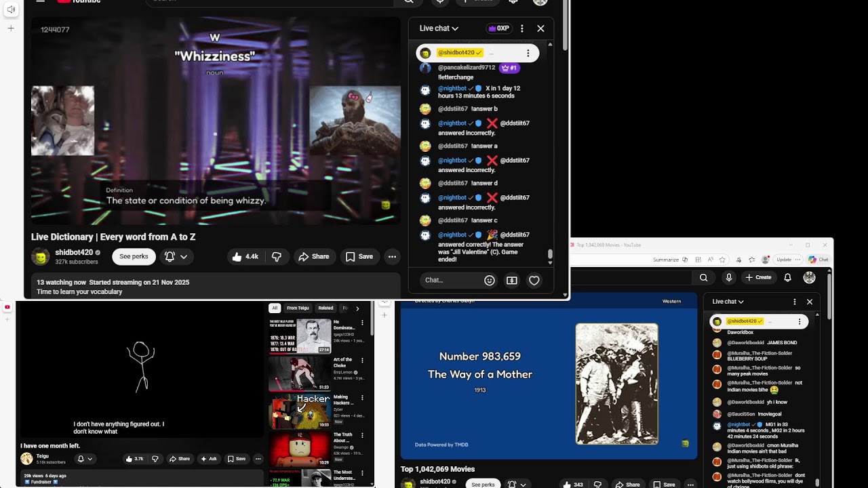Select the All filter chip in Teigu window
This screenshot has height=488, width=868.
coord(275,308)
